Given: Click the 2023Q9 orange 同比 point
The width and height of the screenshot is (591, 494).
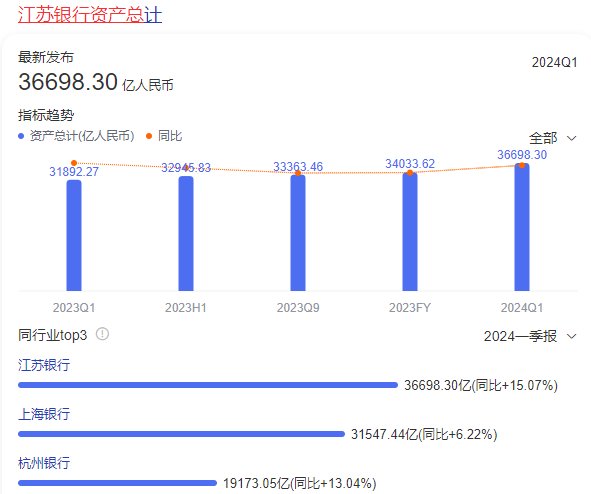Looking at the screenshot, I should tap(298, 173).
